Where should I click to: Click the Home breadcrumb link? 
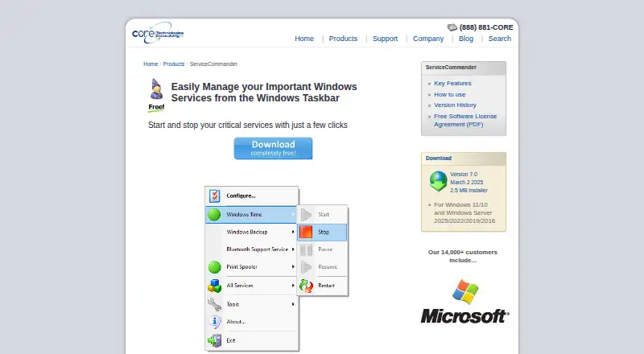click(151, 64)
